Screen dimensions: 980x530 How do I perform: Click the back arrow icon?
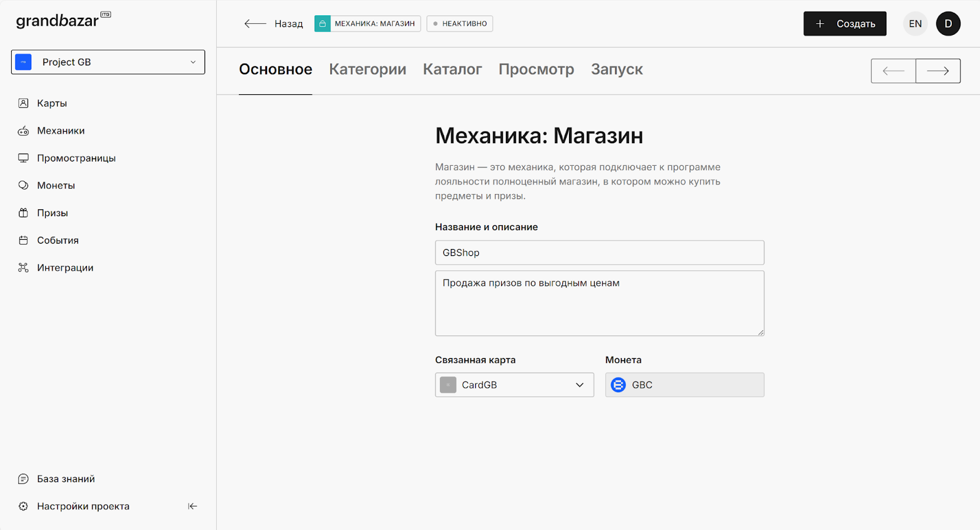click(255, 24)
